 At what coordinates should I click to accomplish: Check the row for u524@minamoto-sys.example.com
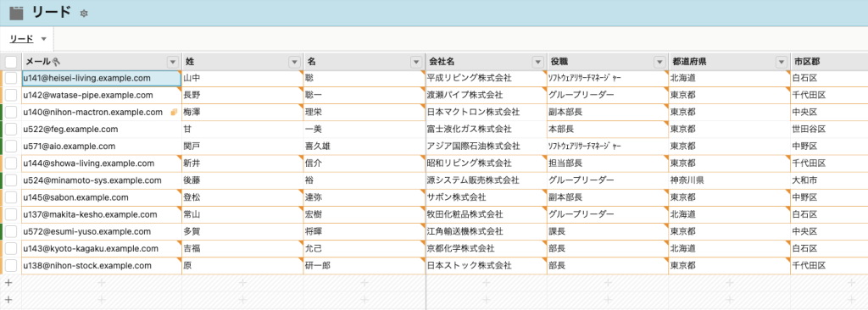coord(11,180)
